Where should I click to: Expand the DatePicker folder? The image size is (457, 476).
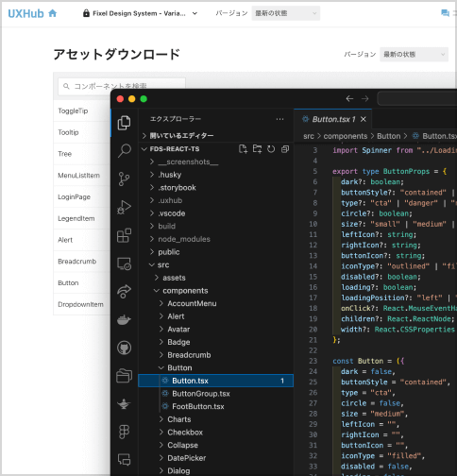coord(216,458)
